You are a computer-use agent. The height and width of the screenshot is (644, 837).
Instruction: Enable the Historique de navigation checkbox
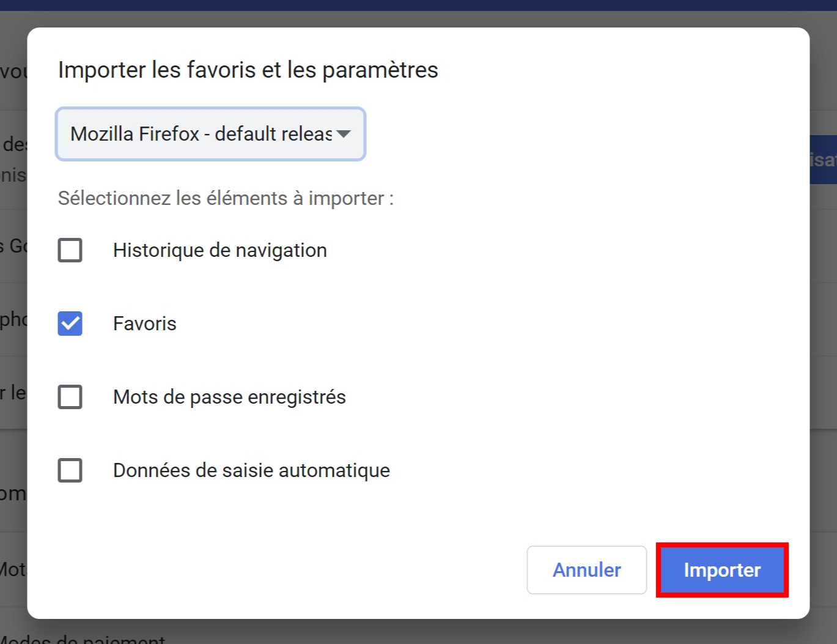pos(70,250)
